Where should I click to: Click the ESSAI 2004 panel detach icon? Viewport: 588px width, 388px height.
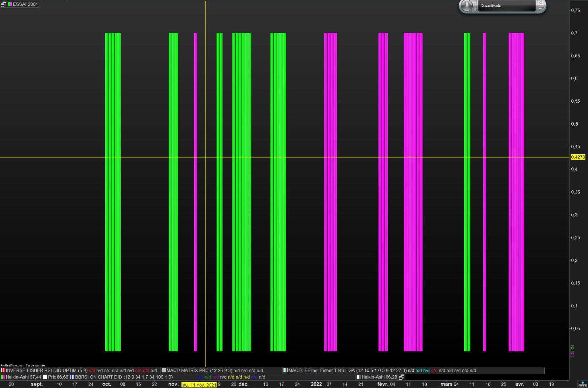click(3, 4)
